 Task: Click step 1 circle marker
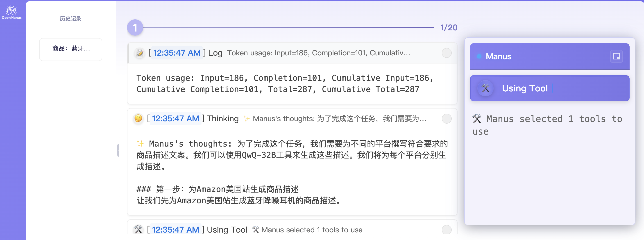click(135, 27)
